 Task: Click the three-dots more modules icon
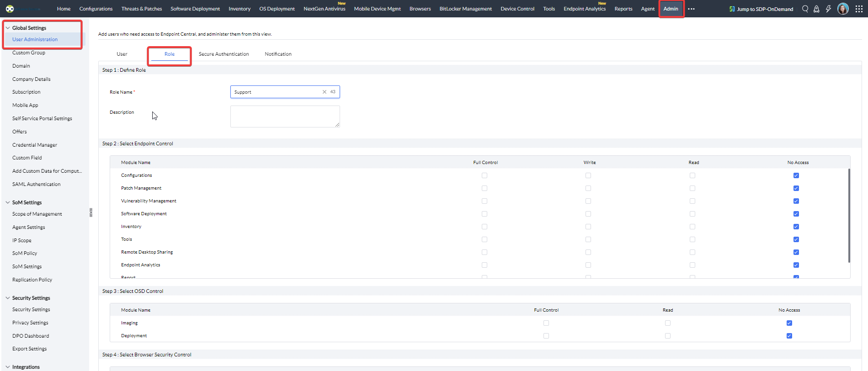[x=691, y=9]
